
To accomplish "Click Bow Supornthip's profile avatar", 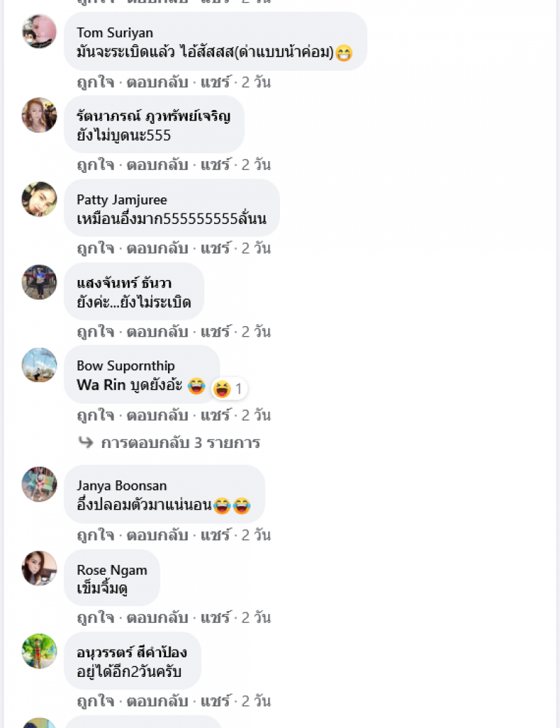I will (x=39, y=365).
